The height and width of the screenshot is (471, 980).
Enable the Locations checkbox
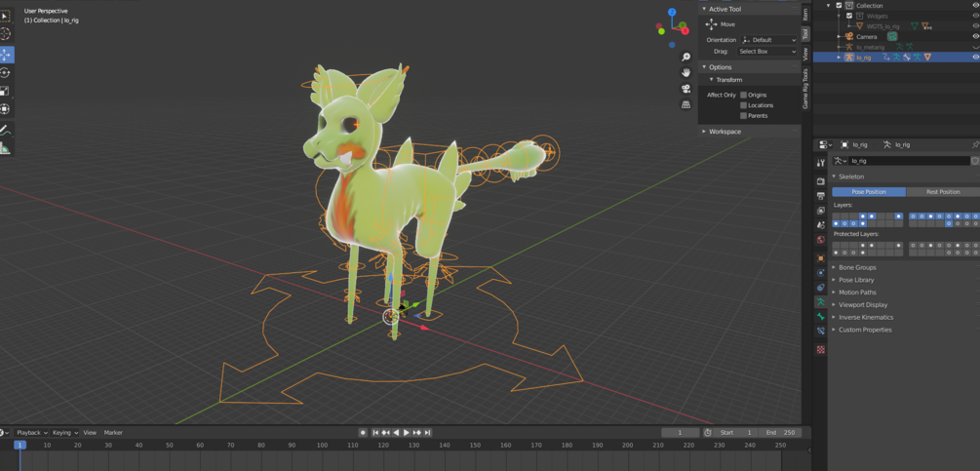click(x=743, y=105)
